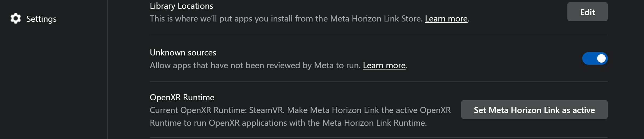The image size is (644, 139).
Task: Set Meta Horizon Link as active runtime
Action: (534, 110)
